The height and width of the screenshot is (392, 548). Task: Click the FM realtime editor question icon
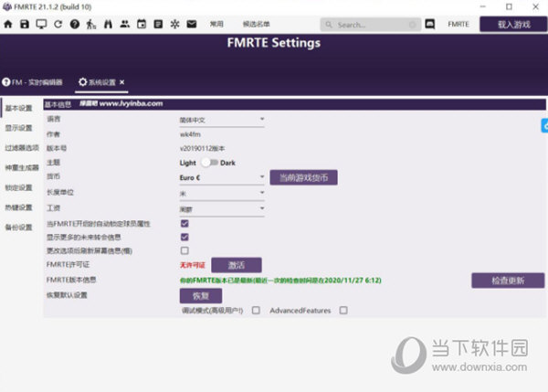[6, 82]
